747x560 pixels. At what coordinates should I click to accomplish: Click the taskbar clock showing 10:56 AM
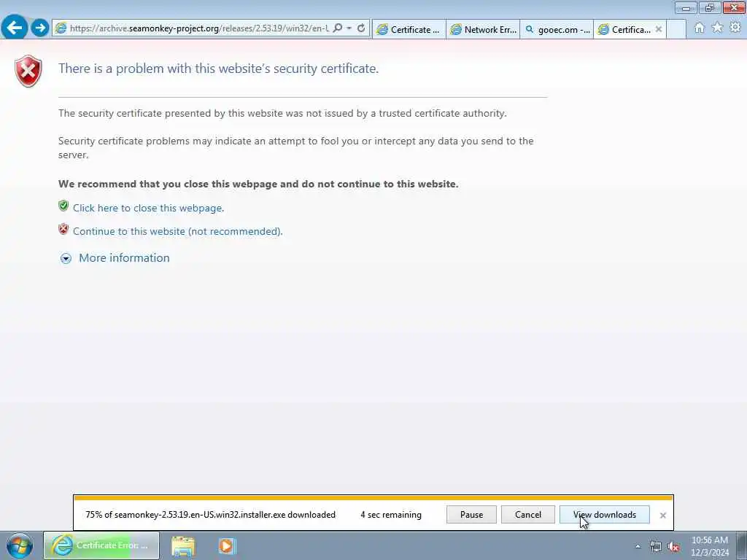pyautogui.click(x=710, y=546)
